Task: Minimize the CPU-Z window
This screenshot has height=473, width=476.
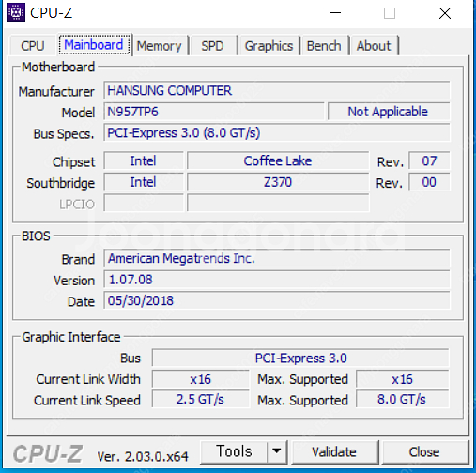Action: [335, 13]
